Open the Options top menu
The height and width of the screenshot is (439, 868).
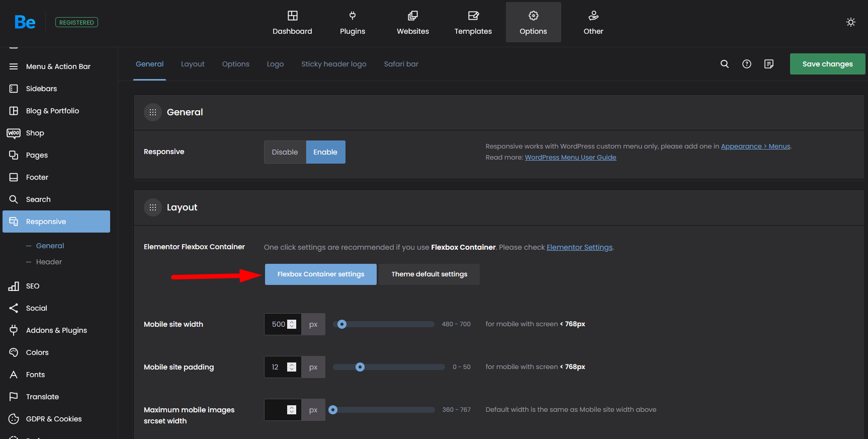click(x=534, y=22)
